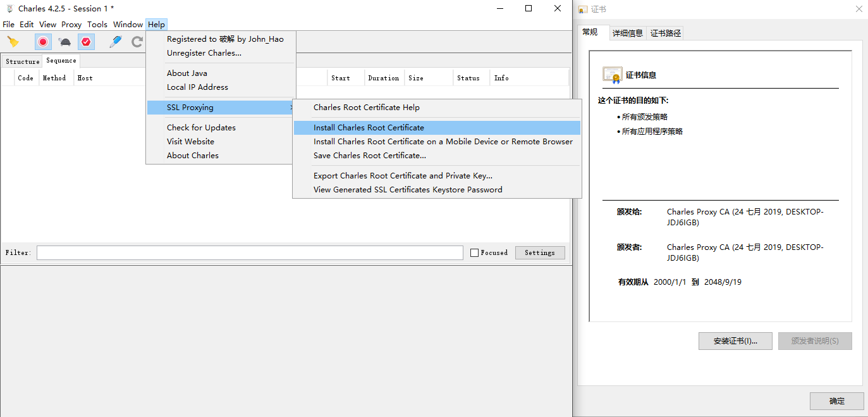Toggle the breakpoints checkmark icon
This screenshot has height=417, width=868.
(x=86, y=42)
